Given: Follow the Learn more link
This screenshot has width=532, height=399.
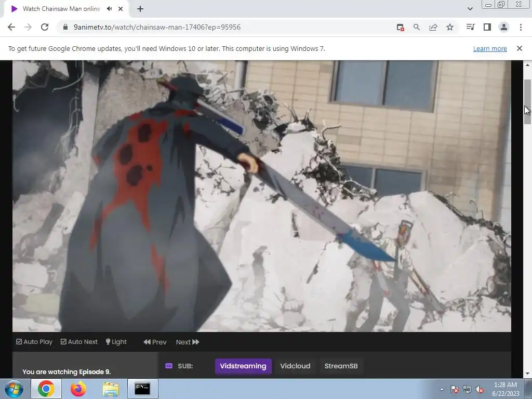Looking at the screenshot, I should [490, 48].
